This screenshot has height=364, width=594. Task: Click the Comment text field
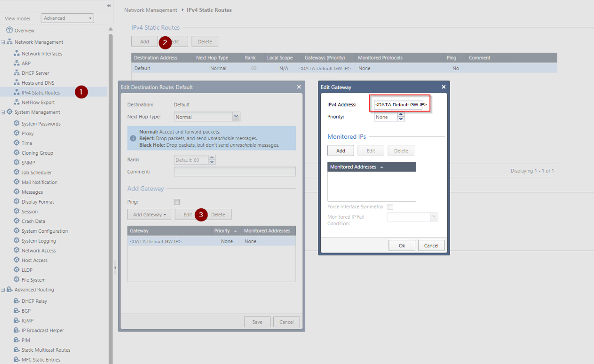tap(235, 172)
